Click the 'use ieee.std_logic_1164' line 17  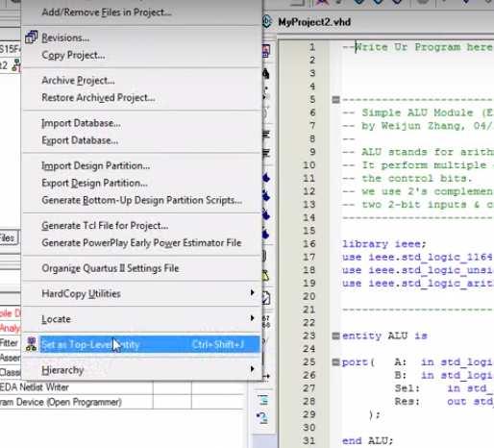pyautogui.click(x=418, y=257)
